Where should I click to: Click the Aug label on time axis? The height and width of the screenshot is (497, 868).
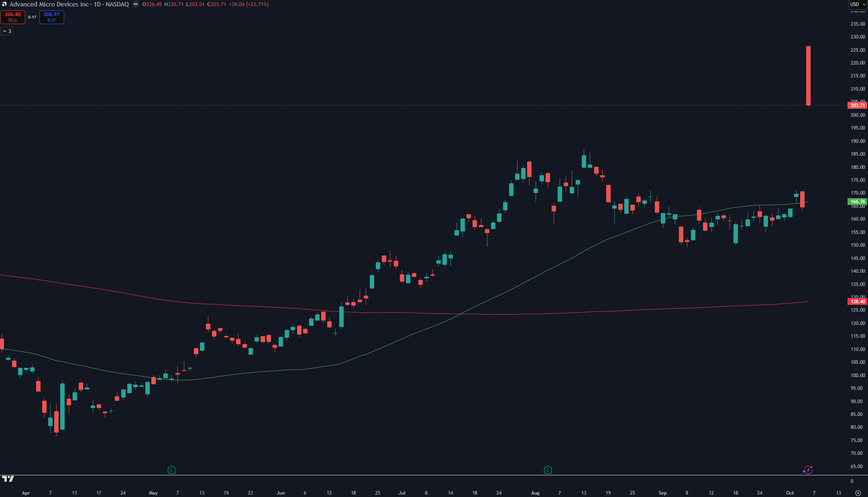[535, 493]
